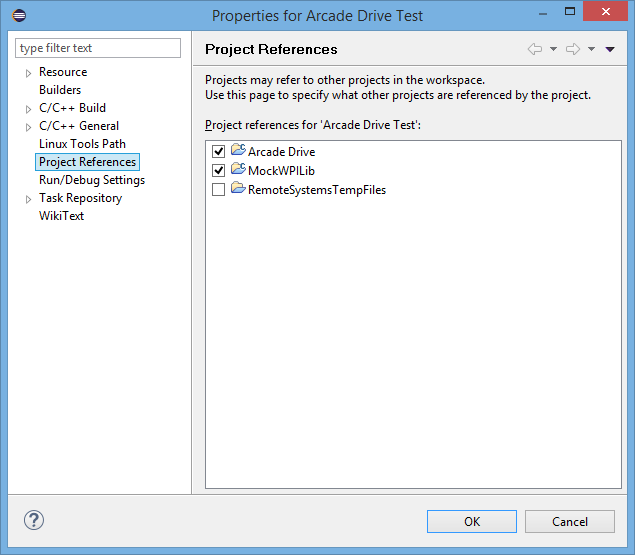Viewport: 635px width, 555px height.
Task: Click the forward navigation arrow icon
Action: (573, 49)
